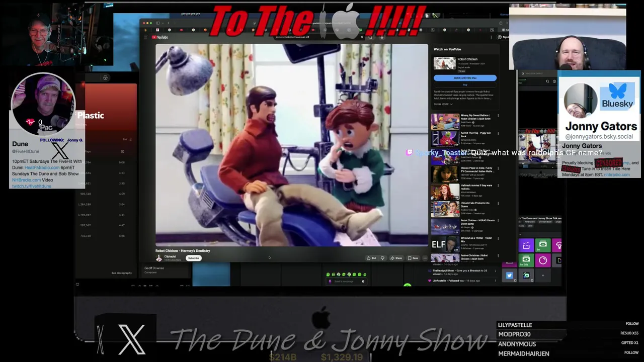Open the Cliptopia channel avatar
Screen dimensions: 644x362
point(159,258)
